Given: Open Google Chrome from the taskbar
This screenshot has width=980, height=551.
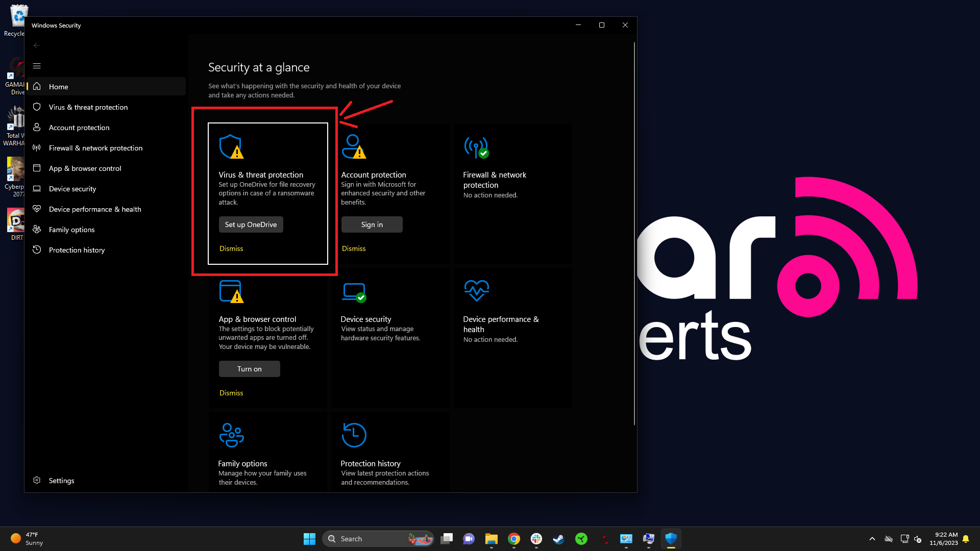Looking at the screenshot, I should point(514,539).
